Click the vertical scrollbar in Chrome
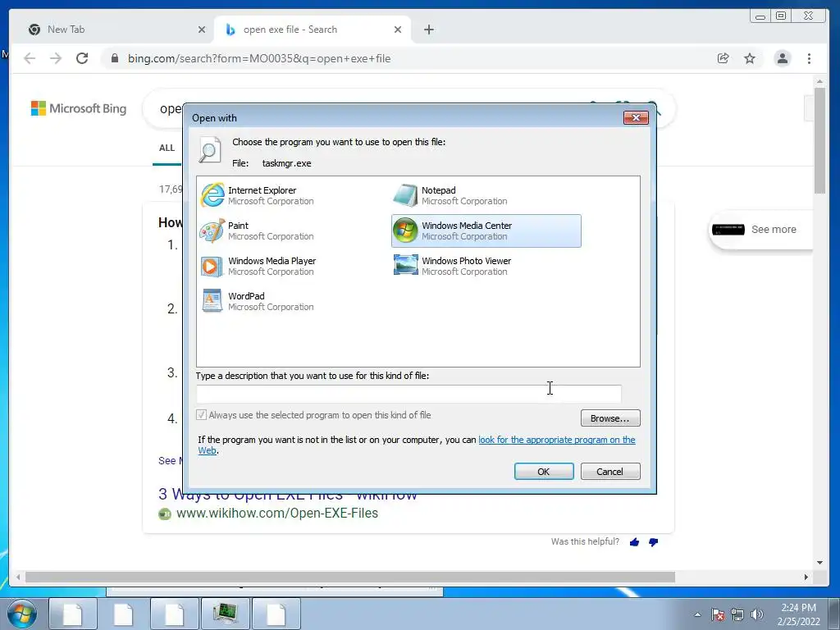The width and height of the screenshot is (840, 630). (x=819, y=140)
